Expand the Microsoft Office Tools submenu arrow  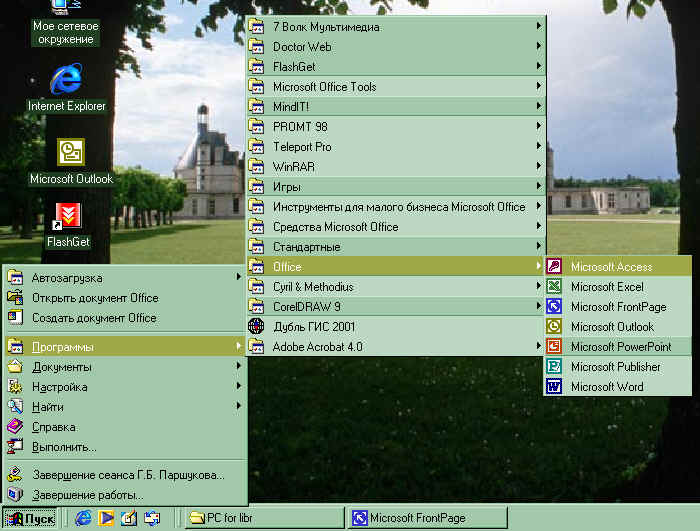click(539, 86)
